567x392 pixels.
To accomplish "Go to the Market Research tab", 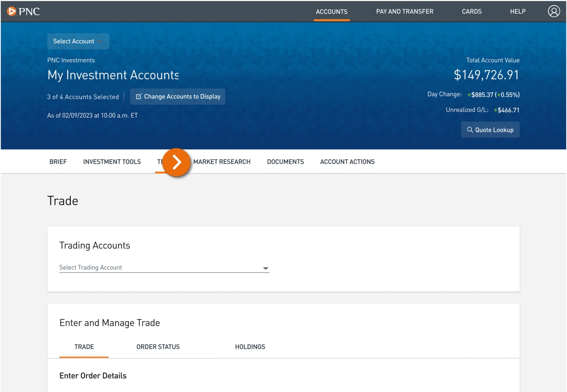I will [221, 161].
